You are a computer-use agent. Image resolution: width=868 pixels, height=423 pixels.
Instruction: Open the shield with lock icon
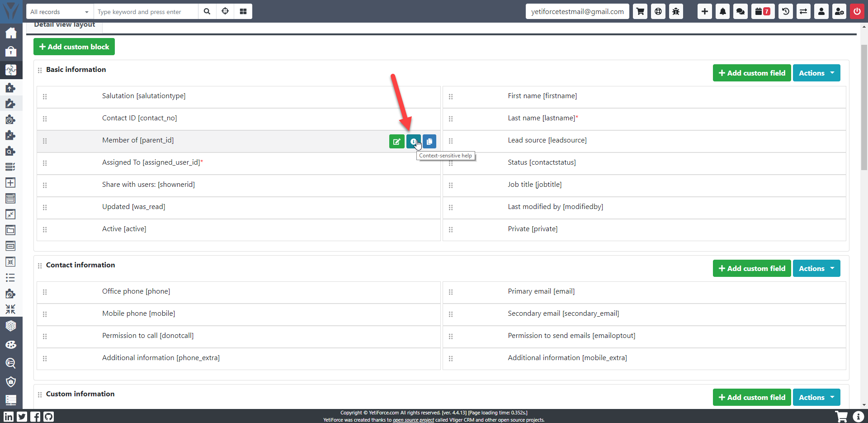11,382
